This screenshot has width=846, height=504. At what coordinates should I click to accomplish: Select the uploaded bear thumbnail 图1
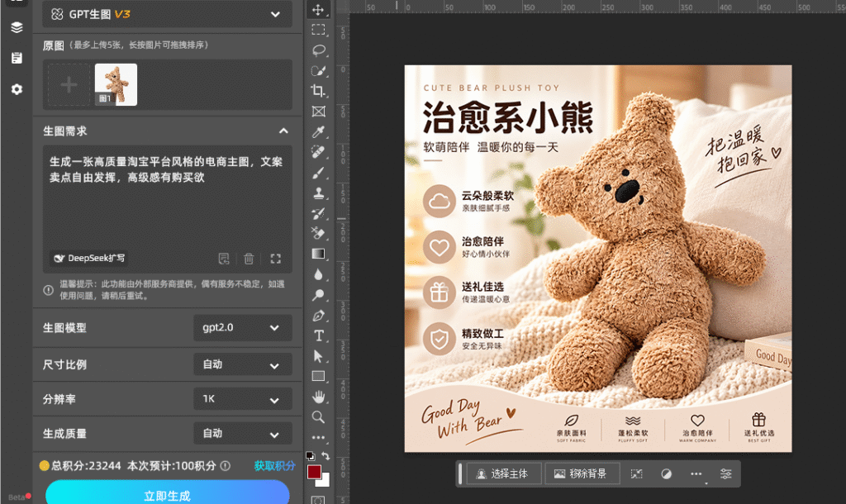click(x=116, y=85)
